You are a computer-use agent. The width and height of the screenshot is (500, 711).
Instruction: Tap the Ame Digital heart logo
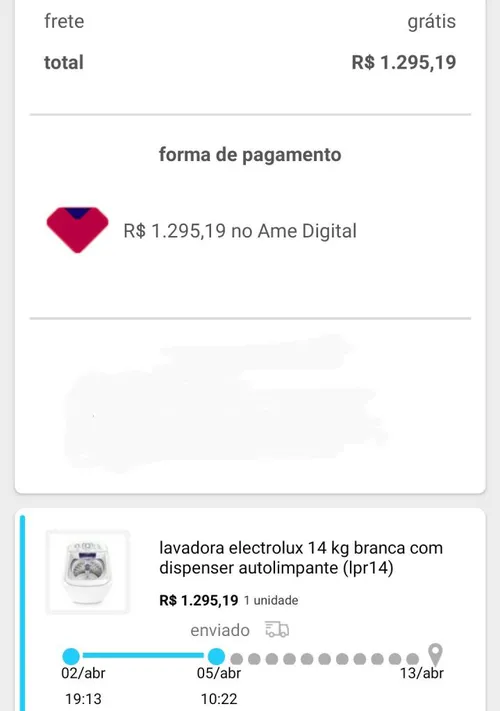point(78,229)
